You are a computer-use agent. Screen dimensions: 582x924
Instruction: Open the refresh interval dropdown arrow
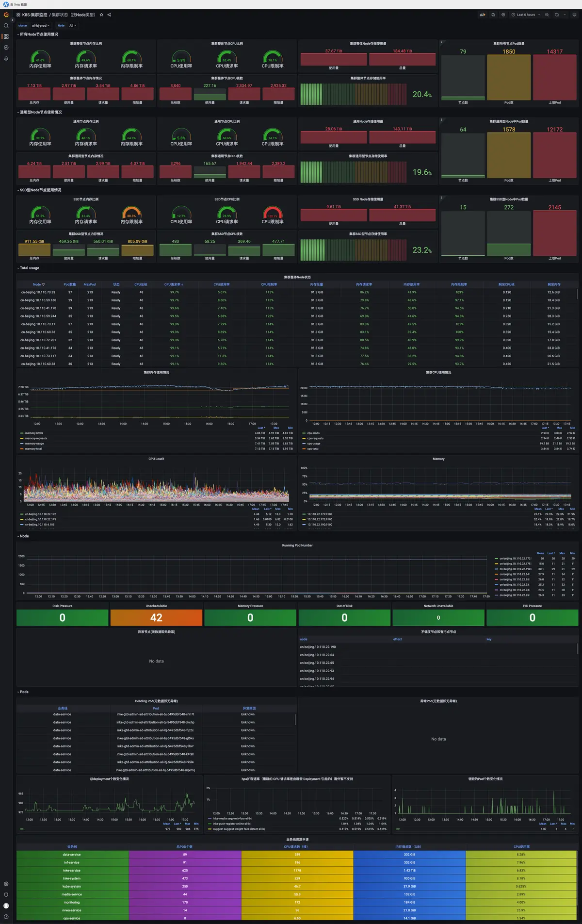tap(564, 15)
